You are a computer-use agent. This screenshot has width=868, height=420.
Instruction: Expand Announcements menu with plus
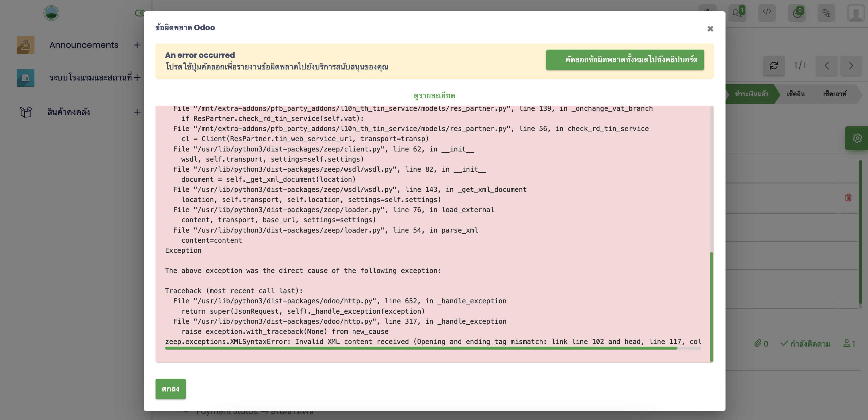(x=137, y=45)
